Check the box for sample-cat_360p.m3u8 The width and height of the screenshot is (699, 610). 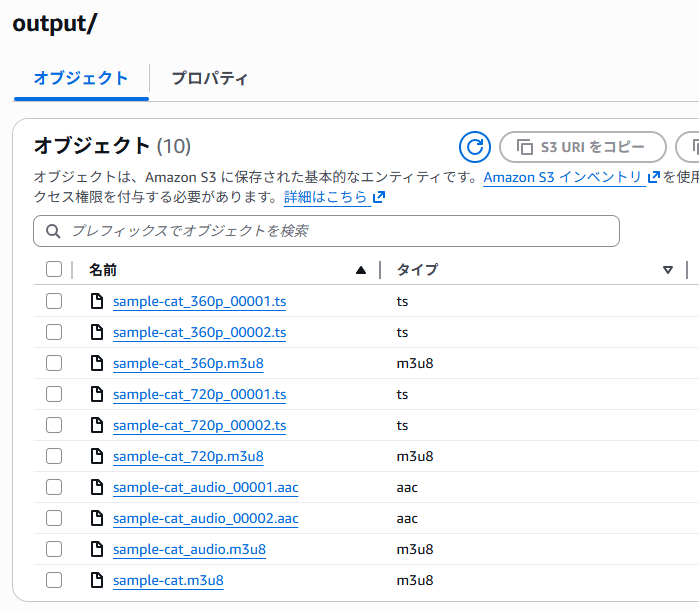pyautogui.click(x=54, y=363)
